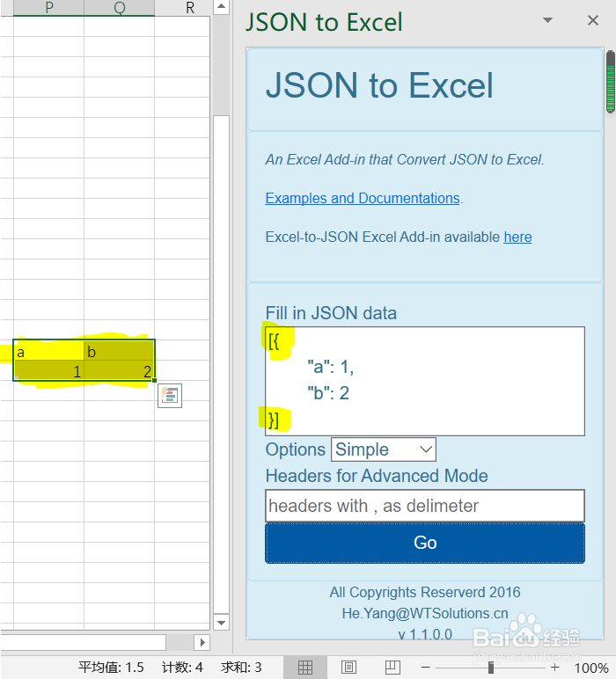The image size is (616, 679).
Task: Select the cell containing 'b'
Action: click(x=119, y=350)
